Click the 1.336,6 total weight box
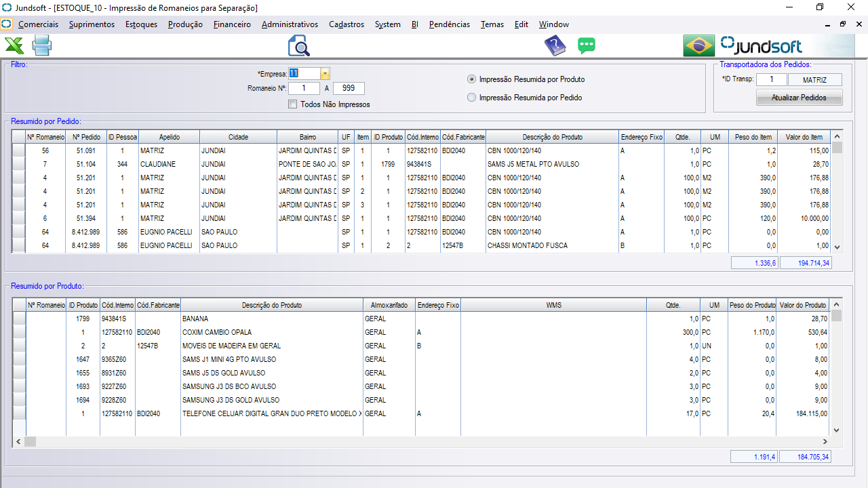 [755, 262]
